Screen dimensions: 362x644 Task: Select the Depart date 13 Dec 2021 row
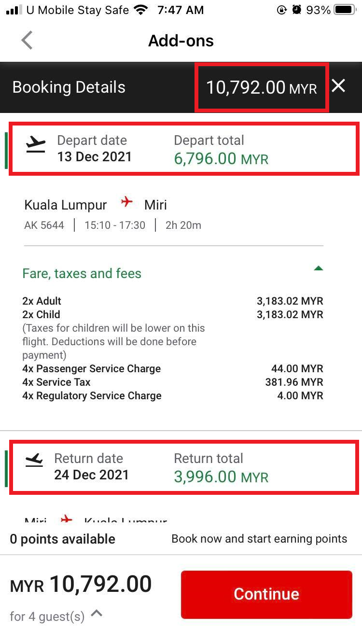point(94,149)
